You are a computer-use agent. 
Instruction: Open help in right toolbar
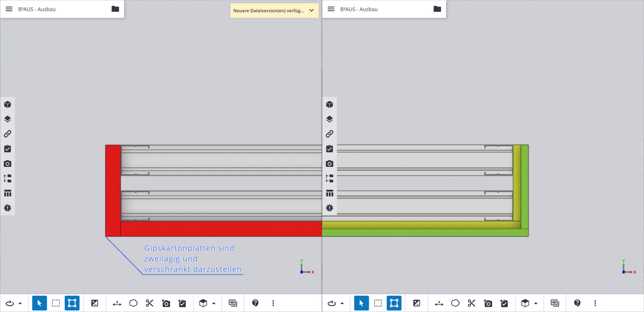tap(577, 303)
